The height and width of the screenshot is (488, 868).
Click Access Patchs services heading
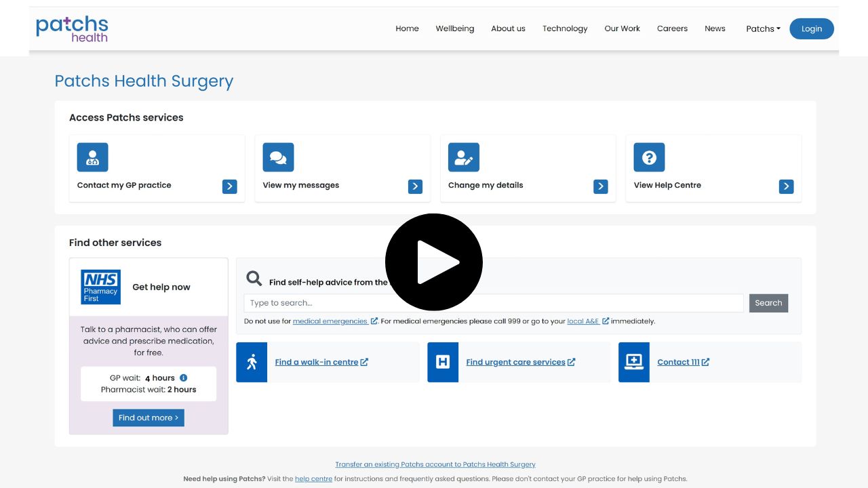(126, 117)
